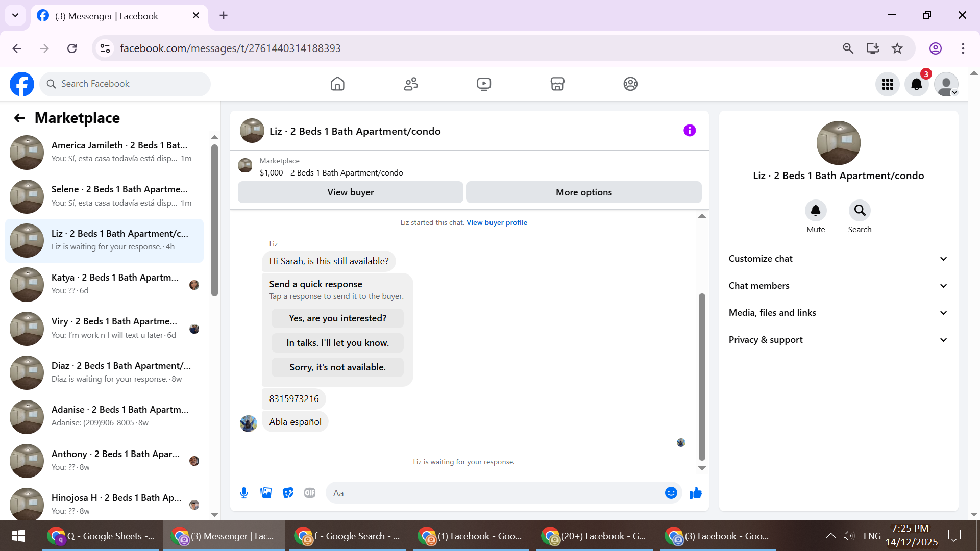
Task: Expand Media, files and links
Action: tap(838, 313)
